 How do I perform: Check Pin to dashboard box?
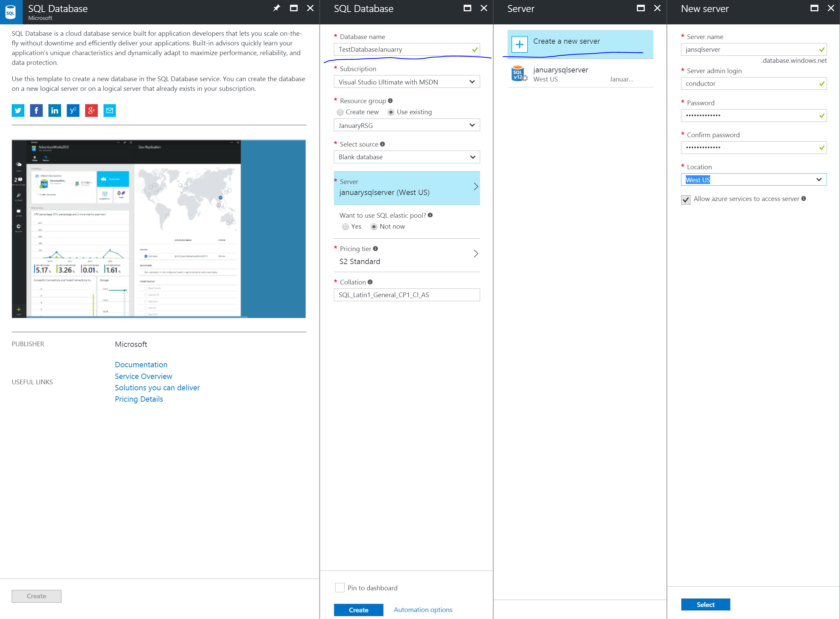coord(340,588)
